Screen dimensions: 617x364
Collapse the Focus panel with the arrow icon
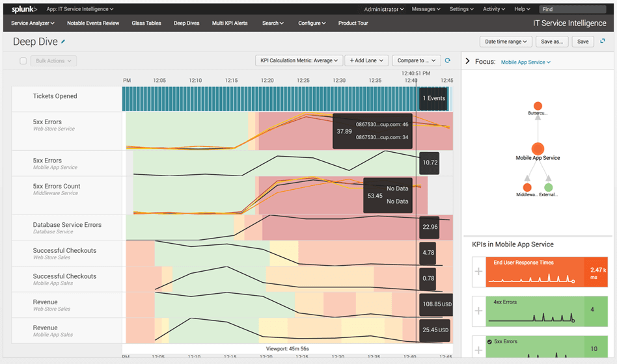click(467, 61)
